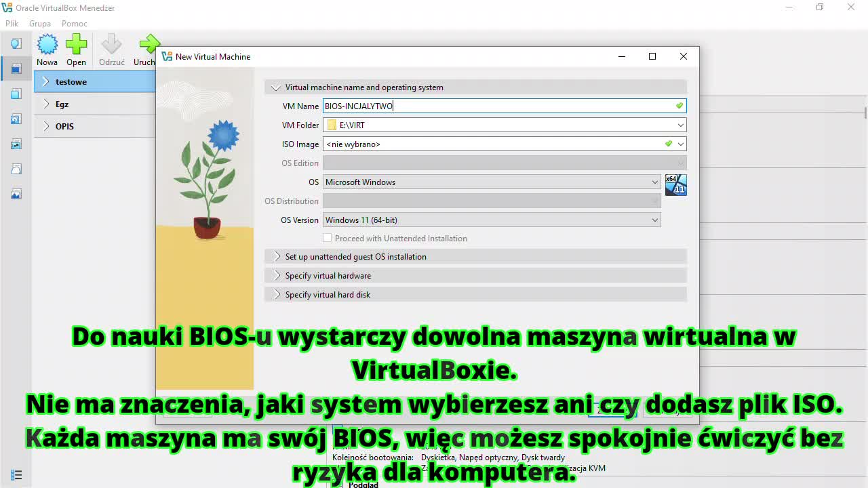Click the VM Folder folder icon in the dialog

332,125
